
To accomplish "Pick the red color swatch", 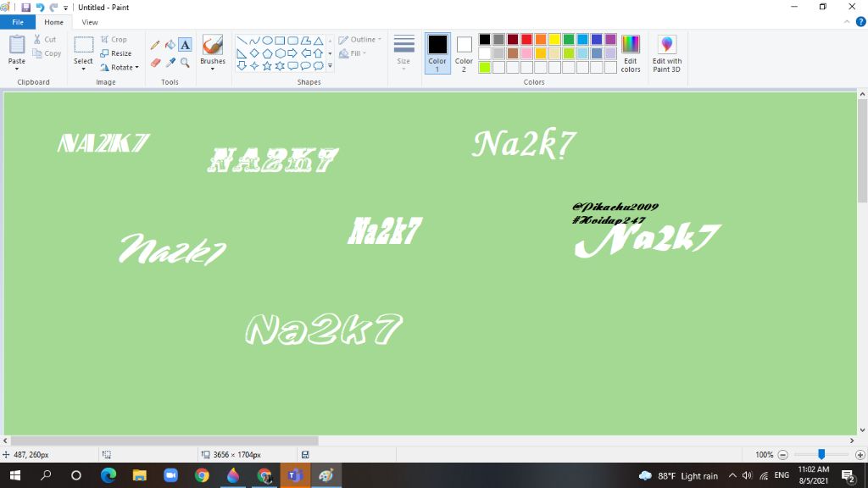I will 526,39.
